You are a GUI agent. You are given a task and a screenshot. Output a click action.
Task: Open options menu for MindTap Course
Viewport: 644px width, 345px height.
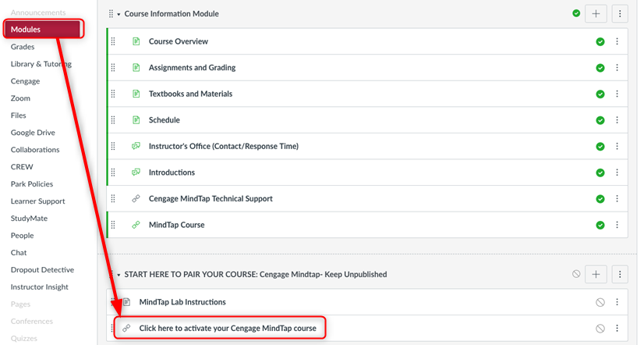coord(617,225)
